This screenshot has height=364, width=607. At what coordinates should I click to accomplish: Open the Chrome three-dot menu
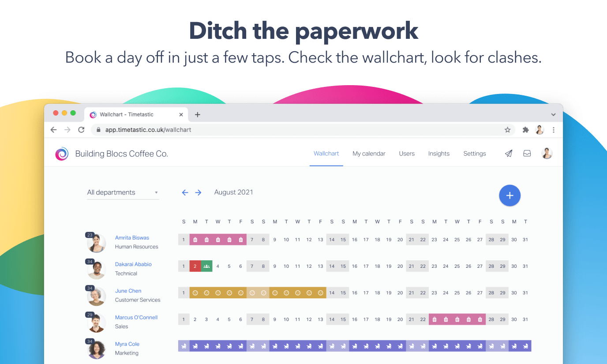tap(554, 130)
